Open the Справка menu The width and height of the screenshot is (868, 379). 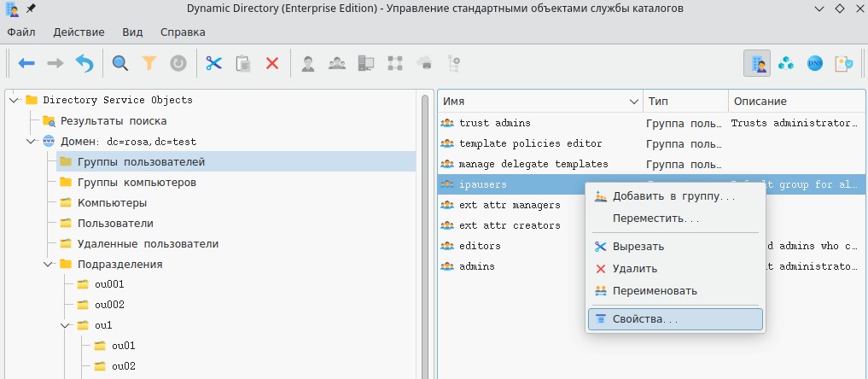pyautogui.click(x=182, y=32)
